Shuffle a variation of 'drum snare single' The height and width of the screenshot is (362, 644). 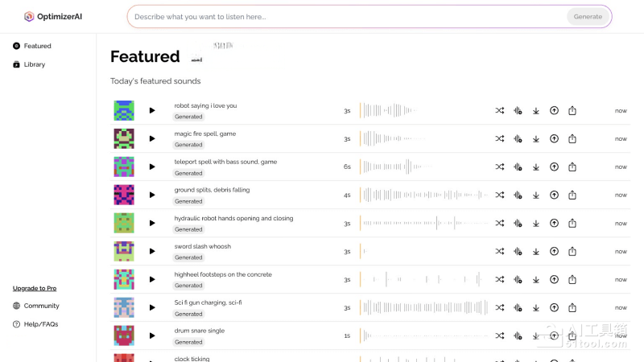[499, 335]
